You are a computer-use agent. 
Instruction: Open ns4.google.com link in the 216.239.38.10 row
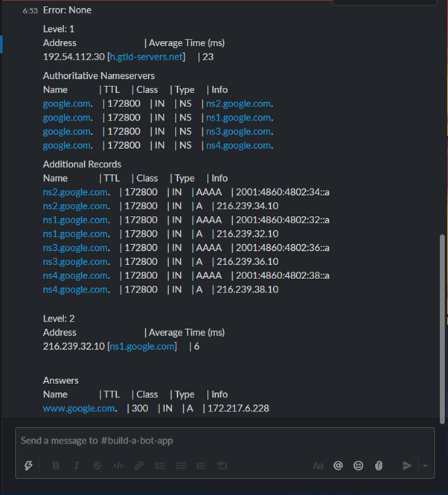pyautogui.click(x=75, y=289)
